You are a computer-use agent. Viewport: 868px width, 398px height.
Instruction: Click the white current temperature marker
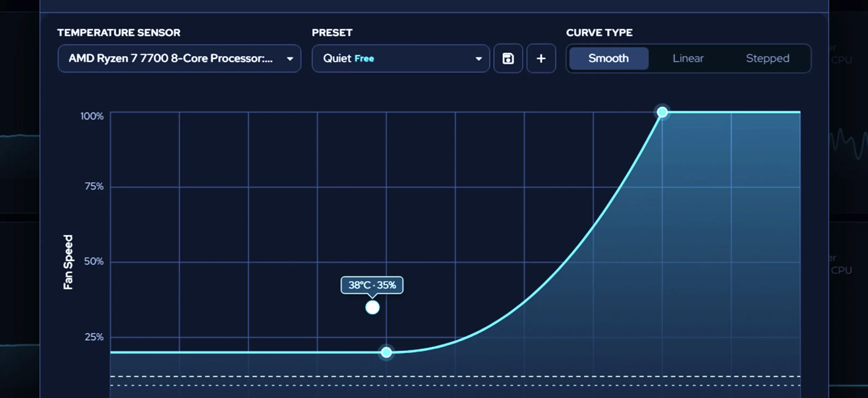click(x=372, y=308)
